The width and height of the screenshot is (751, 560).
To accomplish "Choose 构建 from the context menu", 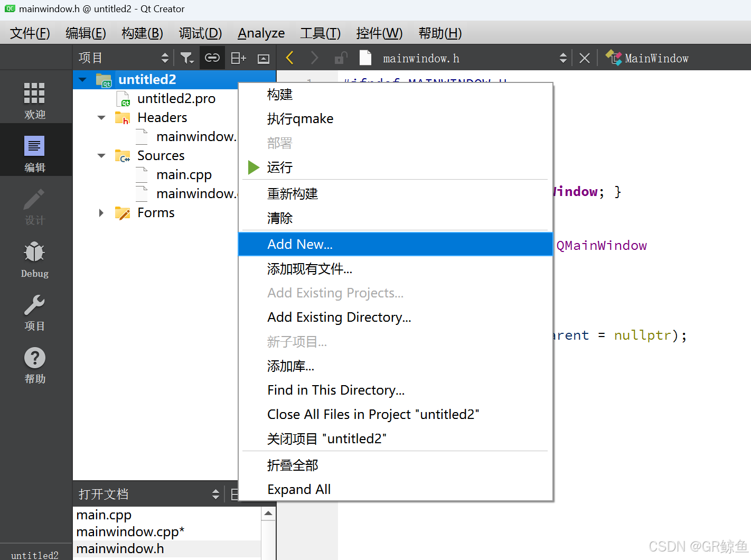I will tap(396, 95).
